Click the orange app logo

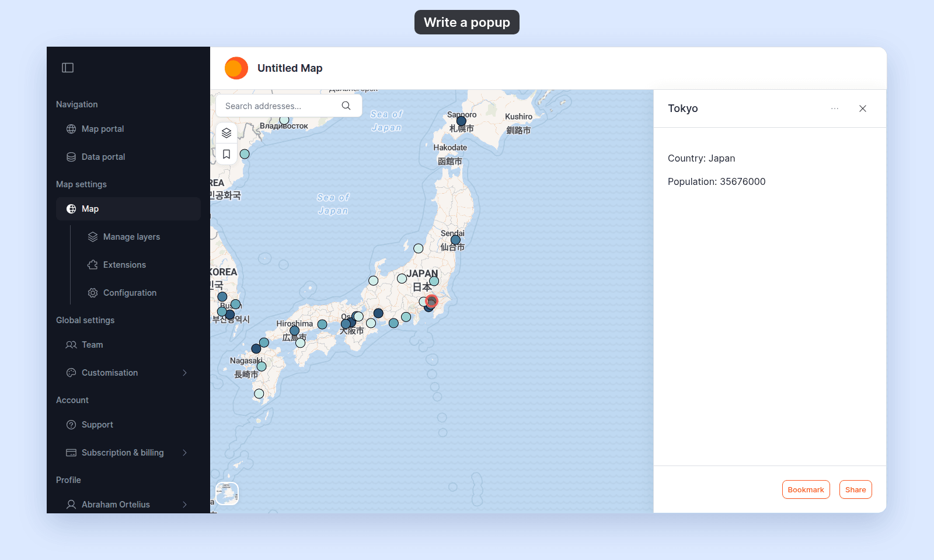(236, 68)
